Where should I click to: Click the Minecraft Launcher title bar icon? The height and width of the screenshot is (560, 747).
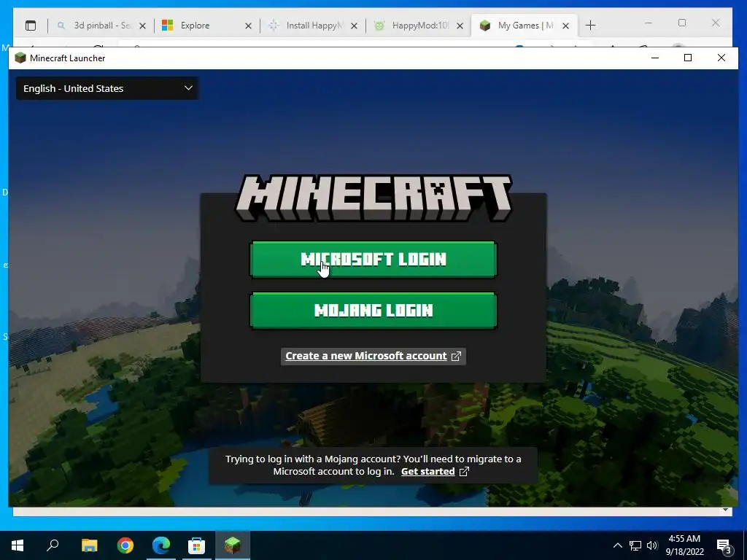(x=20, y=58)
